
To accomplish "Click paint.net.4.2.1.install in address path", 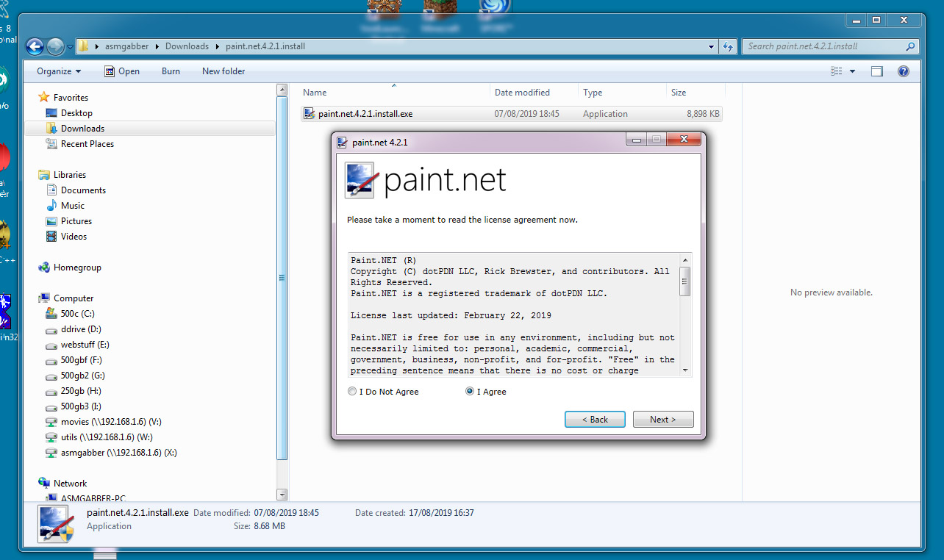I will (265, 46).
